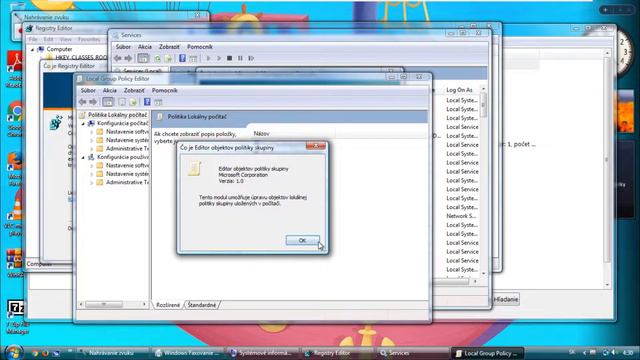
Task: Toggle action pane icon in Group Policy toolbar
Action: click(x=158, y=102)
